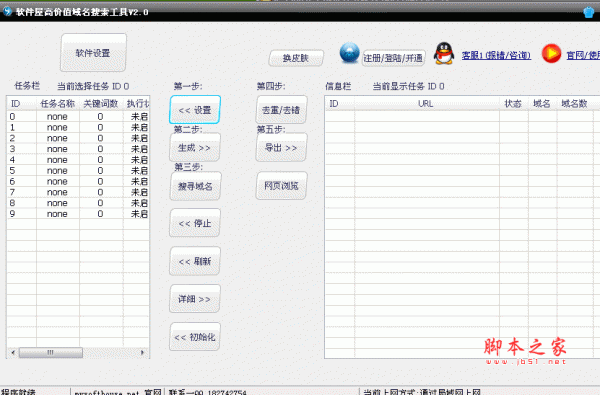The height and width of the screenshot is (395, 600).
Task: Click the task list ID column header
Action: point(21,104)
